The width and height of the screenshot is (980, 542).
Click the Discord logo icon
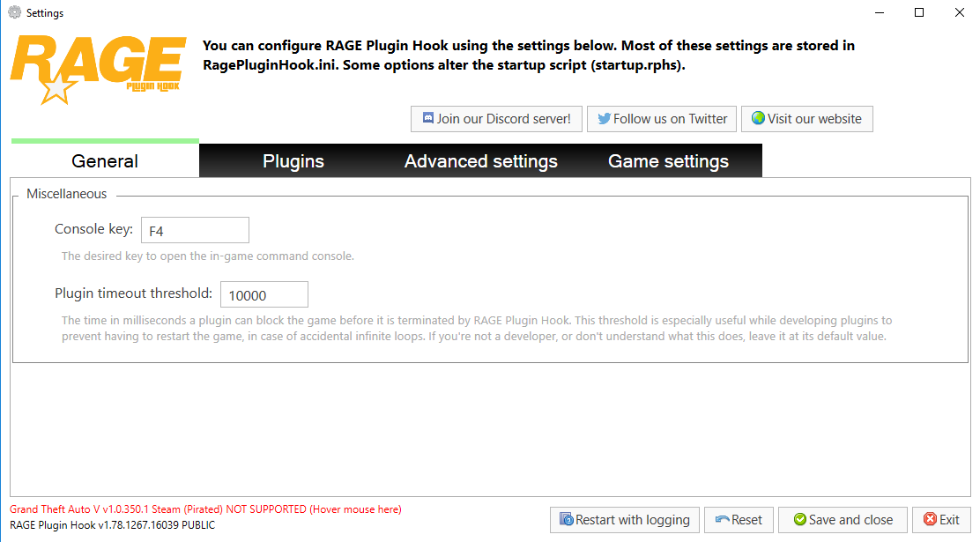point(428,118)
